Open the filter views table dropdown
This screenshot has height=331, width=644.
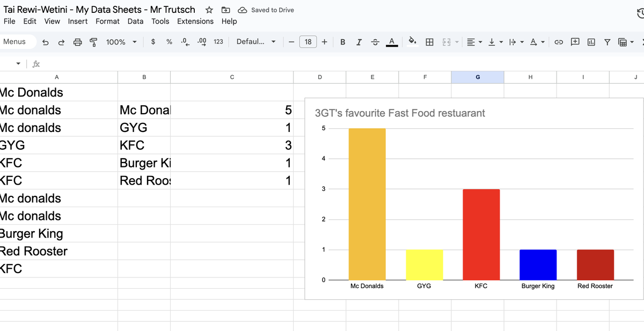click(x=626, y=42)
